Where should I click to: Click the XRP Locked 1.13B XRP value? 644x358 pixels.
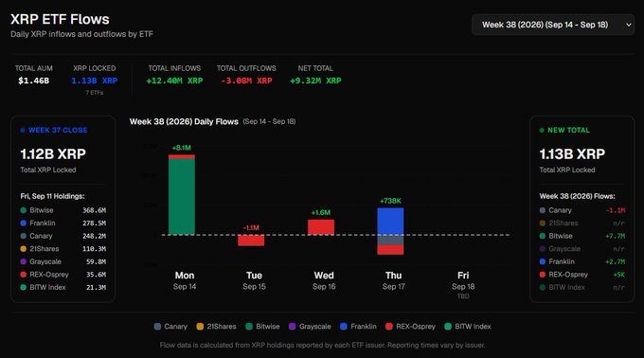pyautogui.click(x=95, y=81)
